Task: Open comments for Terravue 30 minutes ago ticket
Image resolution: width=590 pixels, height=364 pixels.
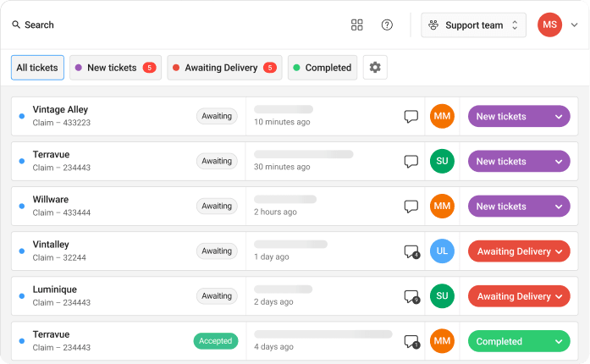Action: pos(411,162)
